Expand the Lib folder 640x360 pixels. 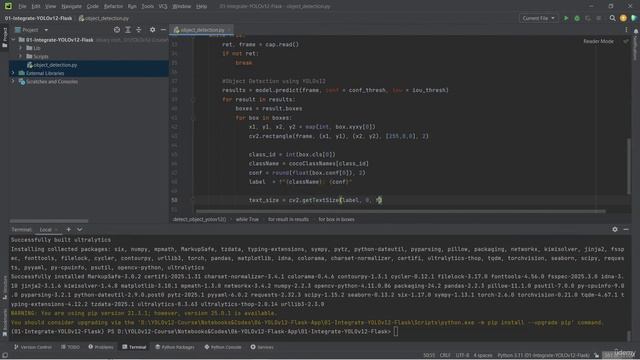click(20, 48)
